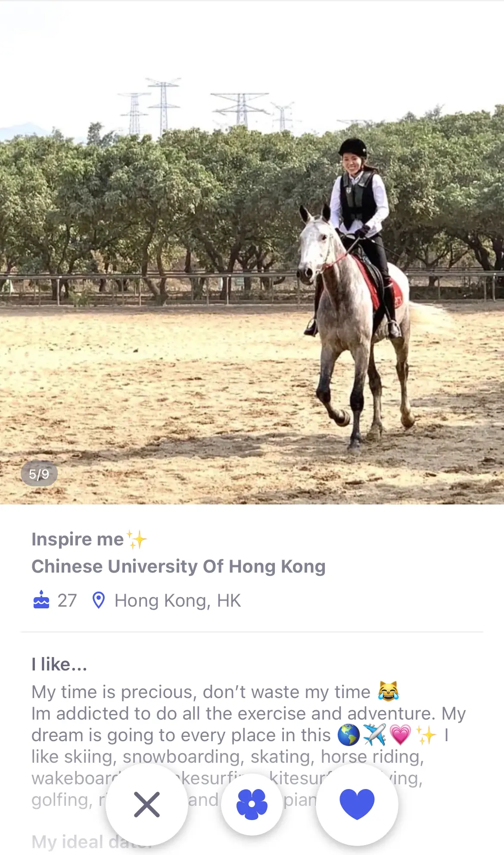Tap the X pass button
Image resolution: width=504 pixels, height=855 pixels.
pos(147,805)
